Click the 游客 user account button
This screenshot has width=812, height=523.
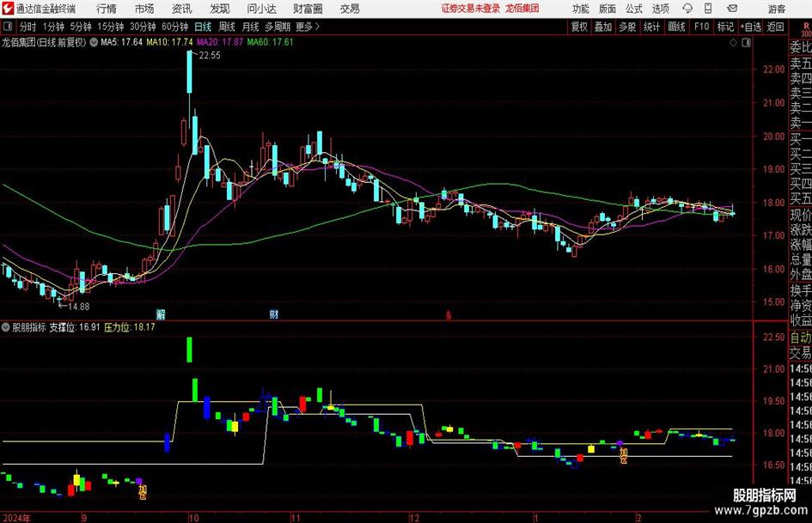pos(776,9)
